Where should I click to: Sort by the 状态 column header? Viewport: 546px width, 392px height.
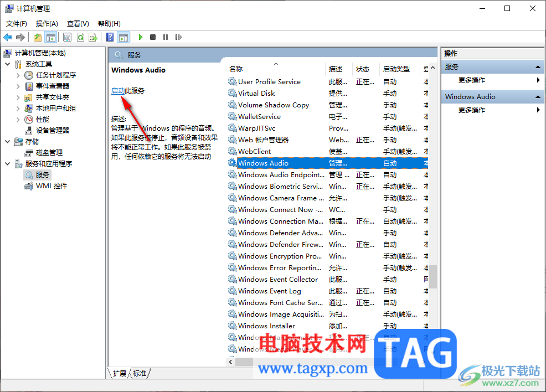pos(365,69)
